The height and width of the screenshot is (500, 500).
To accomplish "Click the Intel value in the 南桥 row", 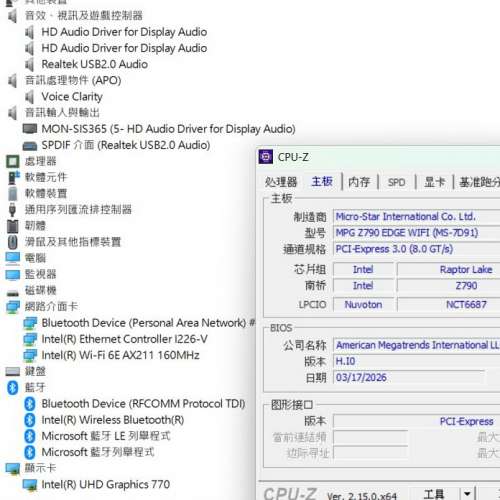I will [363, 286].
